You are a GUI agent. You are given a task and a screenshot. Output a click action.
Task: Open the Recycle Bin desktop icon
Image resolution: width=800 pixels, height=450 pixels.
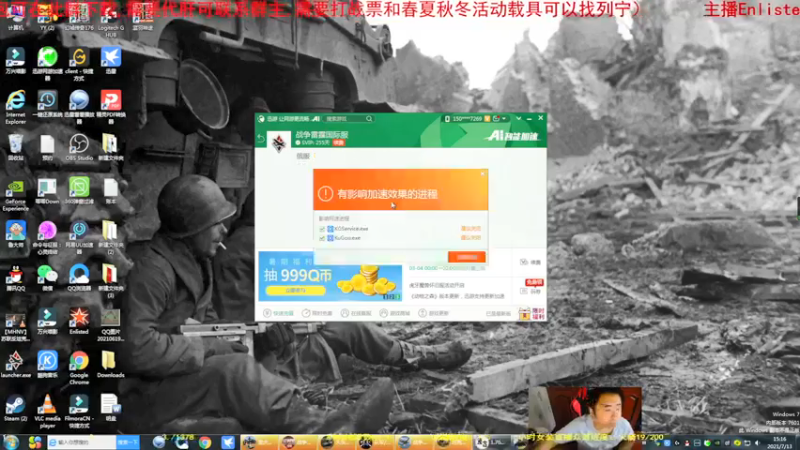(15, 147)
